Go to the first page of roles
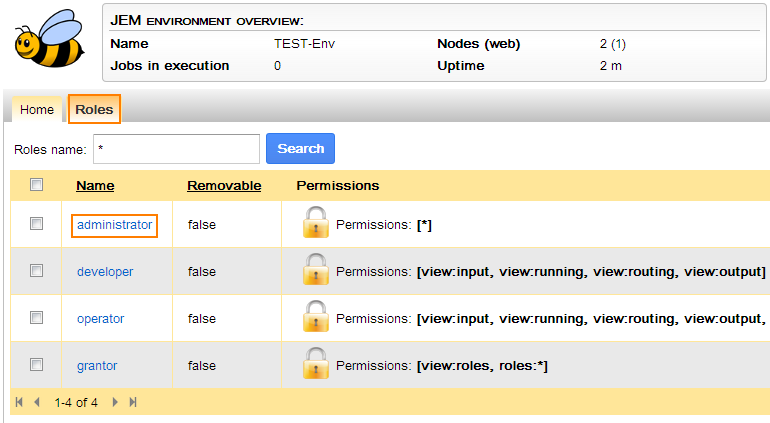 tap(19, 402)
